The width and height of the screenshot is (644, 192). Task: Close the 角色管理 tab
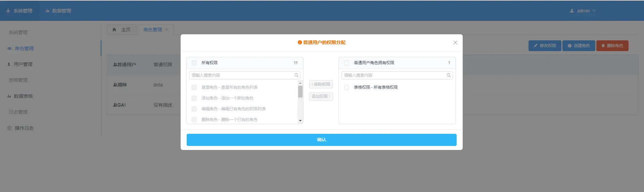[x=167, y=30]
